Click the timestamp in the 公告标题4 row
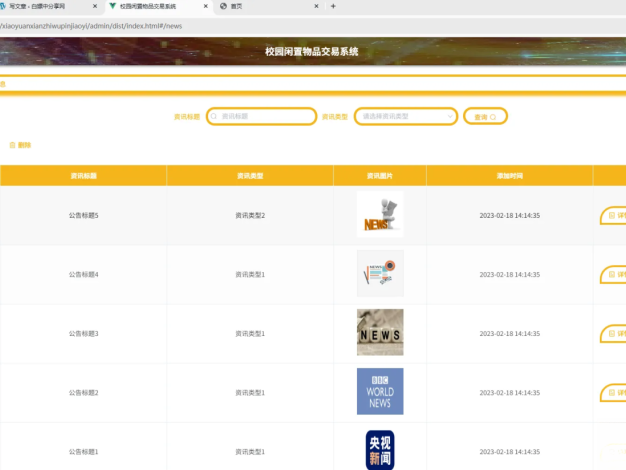Viewport: 626px width, 470px height. coord(509,274)
